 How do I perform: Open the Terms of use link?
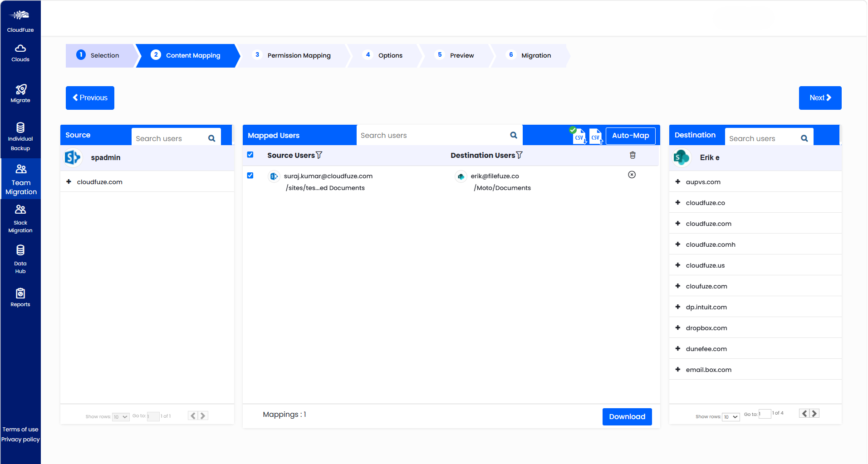click(20, 430)
